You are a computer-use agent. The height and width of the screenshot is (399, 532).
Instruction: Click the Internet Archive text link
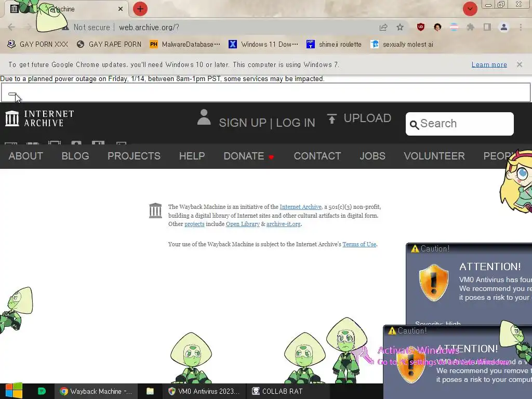(x=300, y=207)
